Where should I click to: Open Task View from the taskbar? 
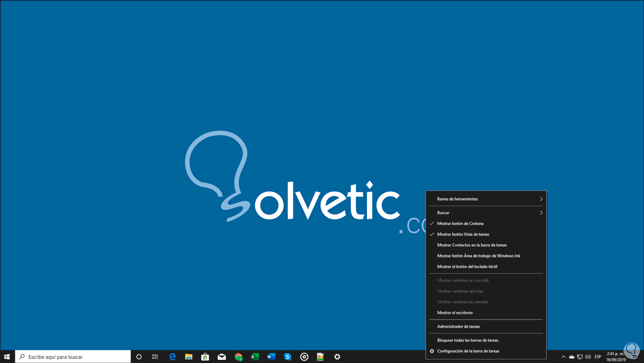[155, 357]
